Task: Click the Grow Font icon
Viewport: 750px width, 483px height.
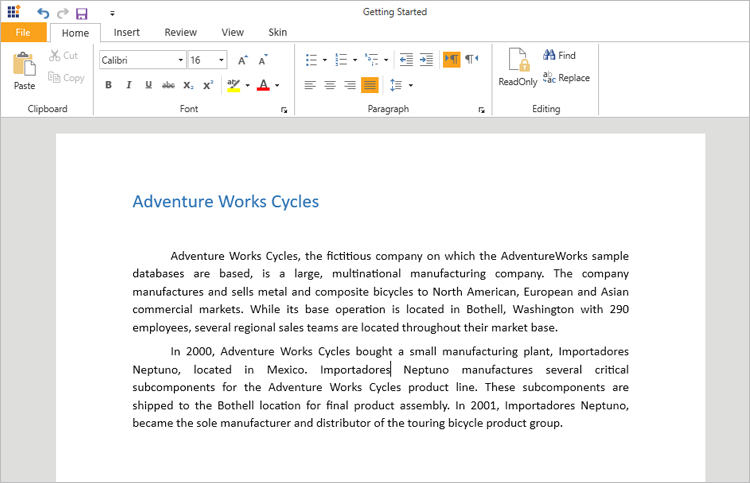Action: 243,60
